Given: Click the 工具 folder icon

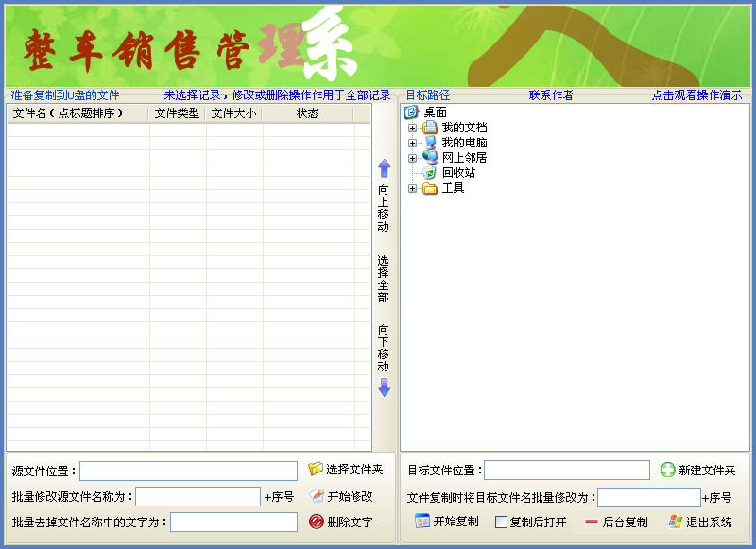Looking at the screenshot, I should 430,188.
